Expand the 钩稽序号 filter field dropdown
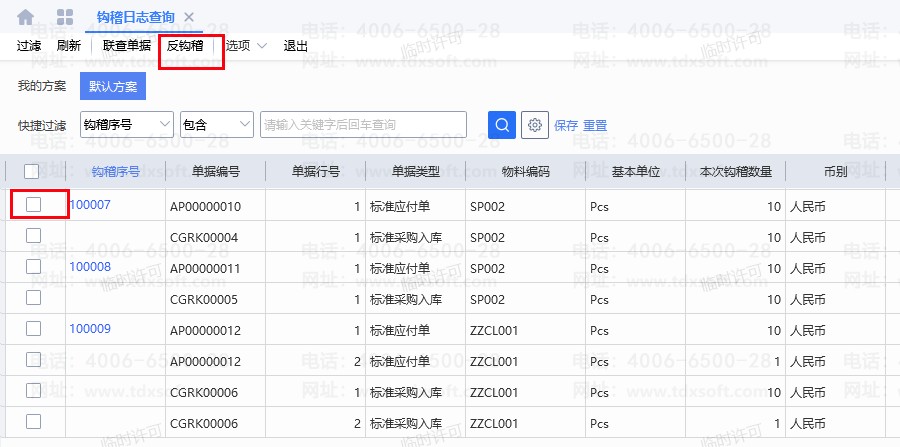This screenshot has height=447, width=900. click(126, 125)
